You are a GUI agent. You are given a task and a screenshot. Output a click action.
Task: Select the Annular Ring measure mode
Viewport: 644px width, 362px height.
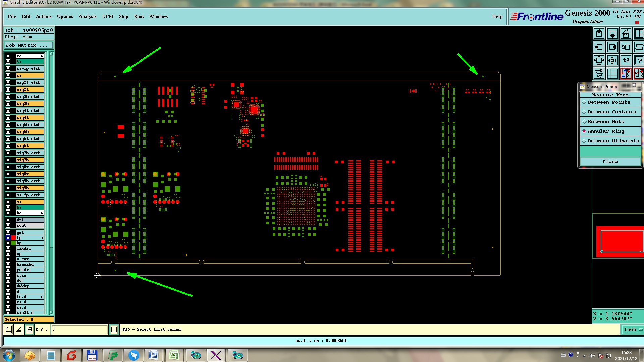606,131
